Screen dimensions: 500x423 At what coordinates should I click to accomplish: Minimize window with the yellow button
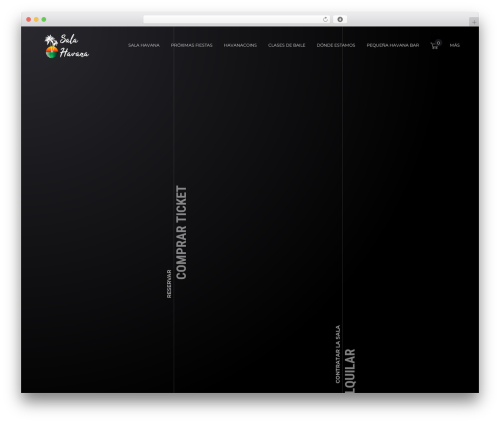[36, 20]
